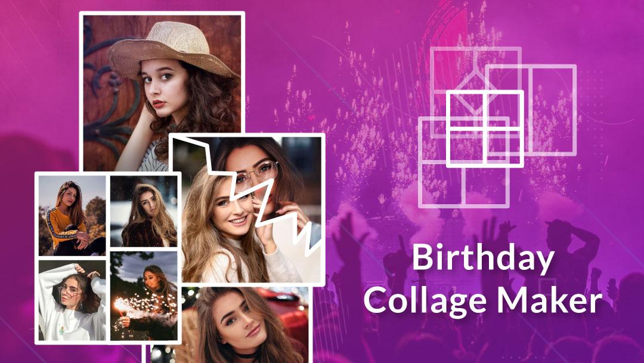Click the overlapping collage grid logo

tap(497, 127)
